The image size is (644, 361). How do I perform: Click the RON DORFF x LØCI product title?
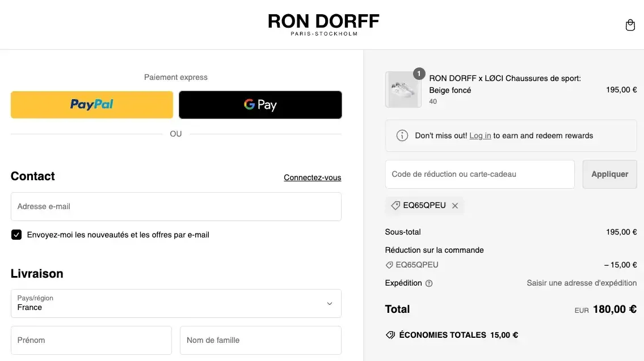click(x=505, y=84)
